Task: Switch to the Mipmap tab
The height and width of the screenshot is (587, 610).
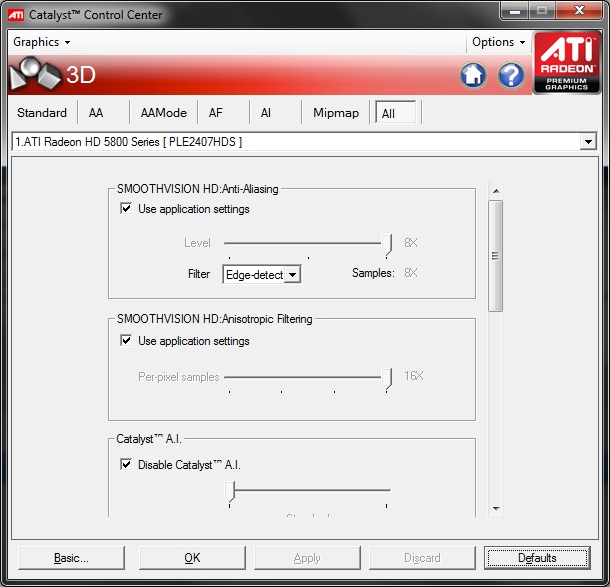Action: pos(336,113)
